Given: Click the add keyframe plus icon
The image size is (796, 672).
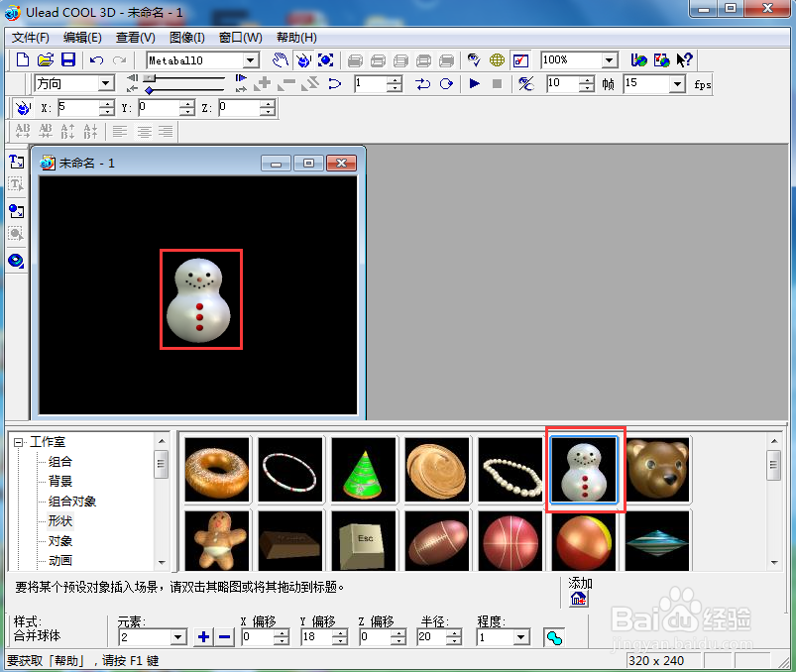Looking at the screenshot, I should coord(263,83).
